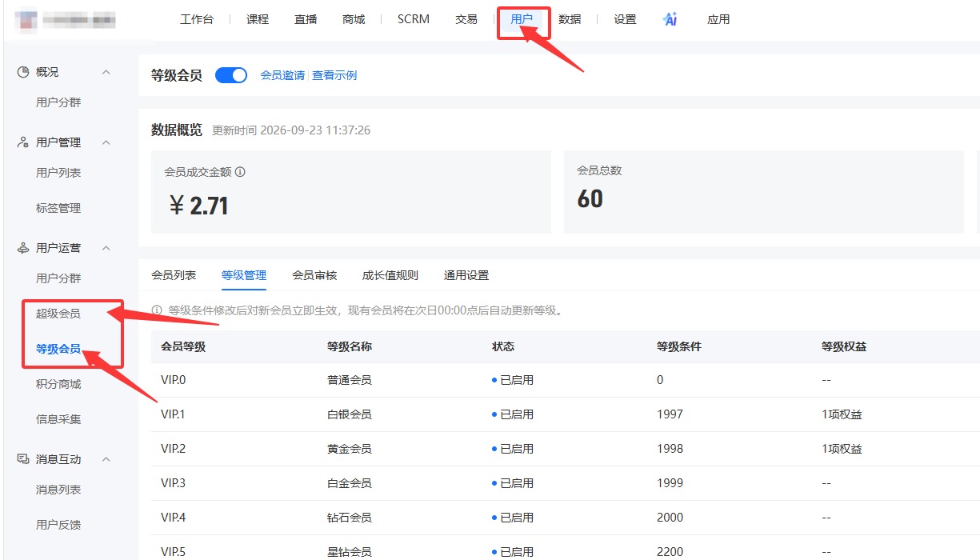Open 等级会员 in the sidebar
Viewport: 980px width, 560px height.
58,349
